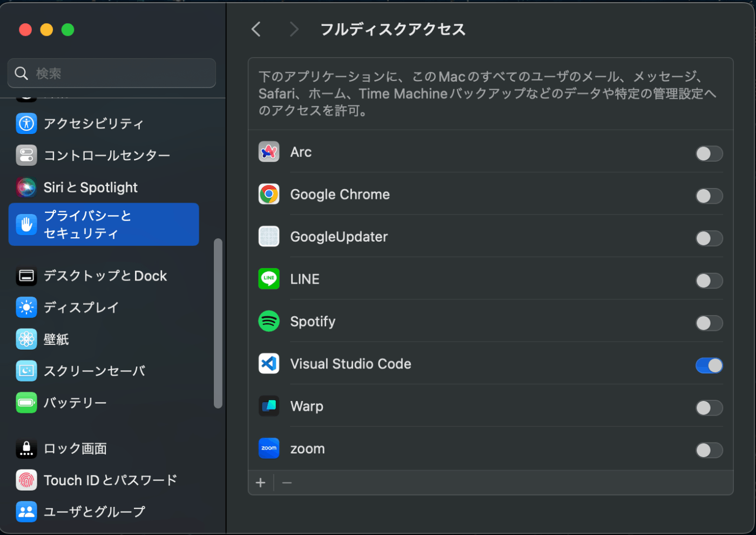Click the LINE app icon
The image size is (756, 535).
[269, 279]
